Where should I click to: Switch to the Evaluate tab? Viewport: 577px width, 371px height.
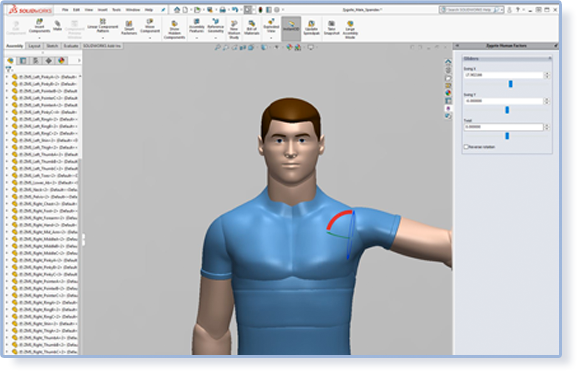click(71, 46)
